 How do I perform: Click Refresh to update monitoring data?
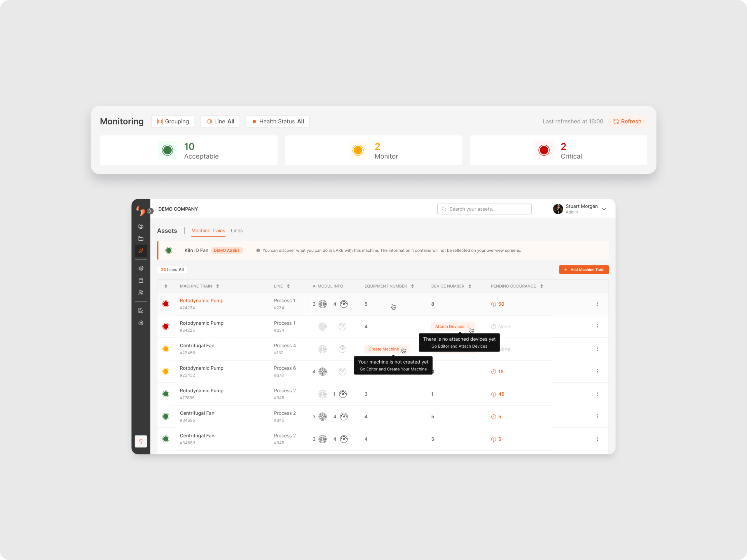[x=627, y=122]
